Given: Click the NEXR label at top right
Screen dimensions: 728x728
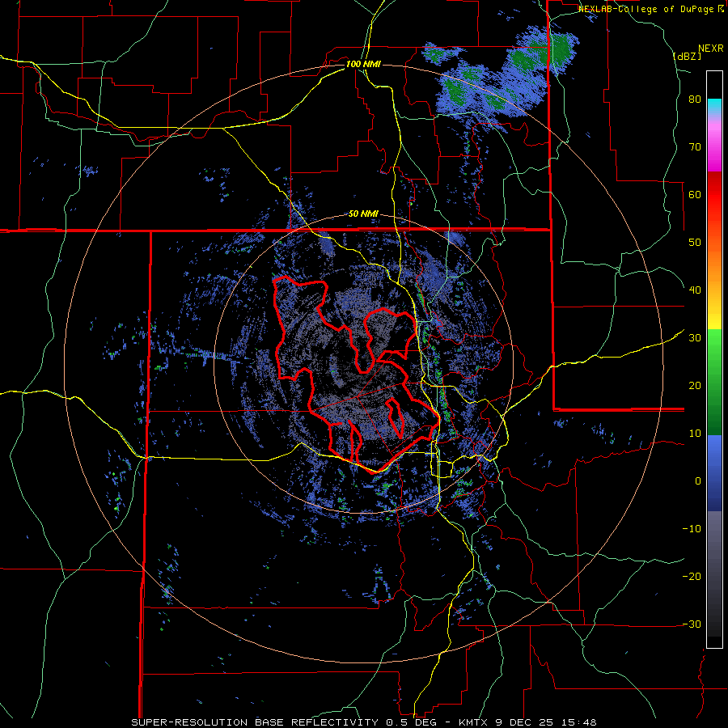Looking at the screenshot, I should point(711,49).
